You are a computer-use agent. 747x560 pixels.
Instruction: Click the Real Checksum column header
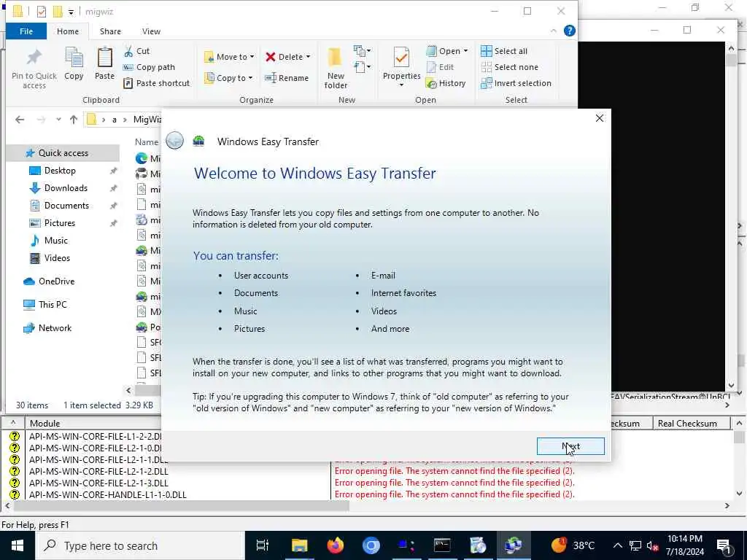point(687,424)
